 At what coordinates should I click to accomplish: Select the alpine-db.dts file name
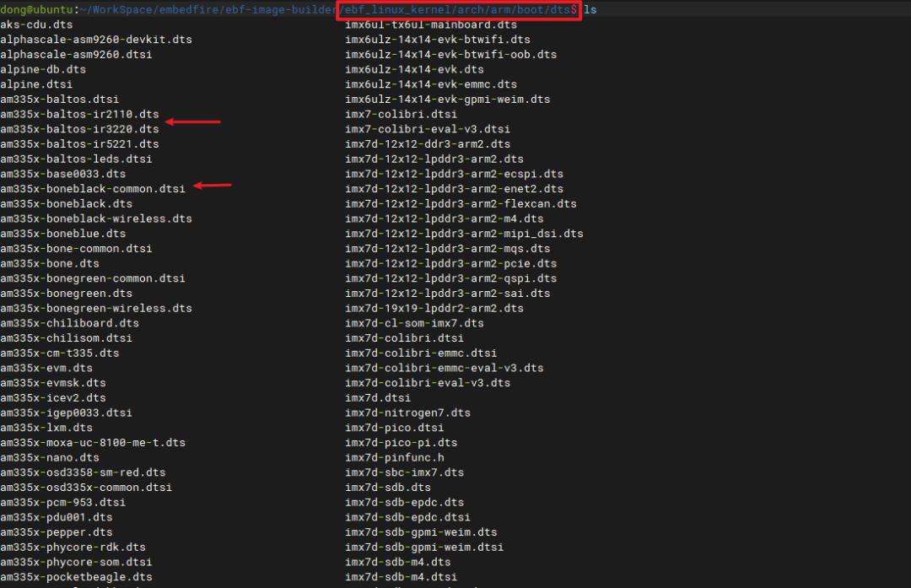[x=43, y=69]
